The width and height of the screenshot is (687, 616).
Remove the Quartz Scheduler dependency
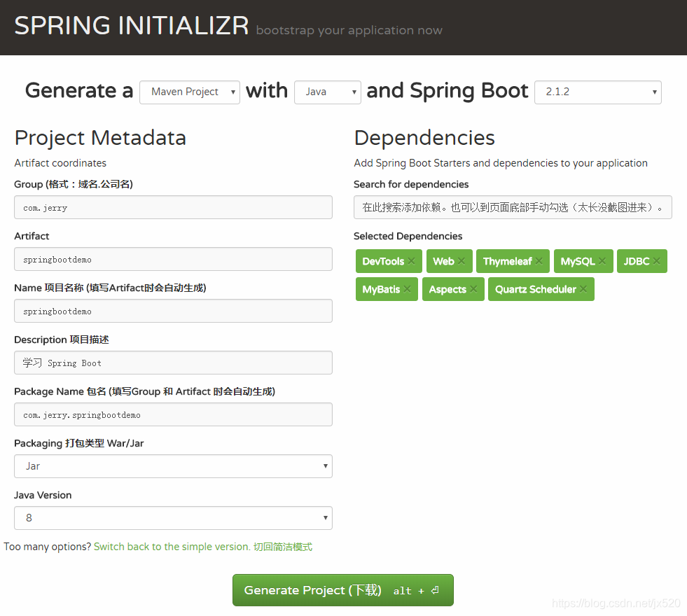(x=583, y=289)
